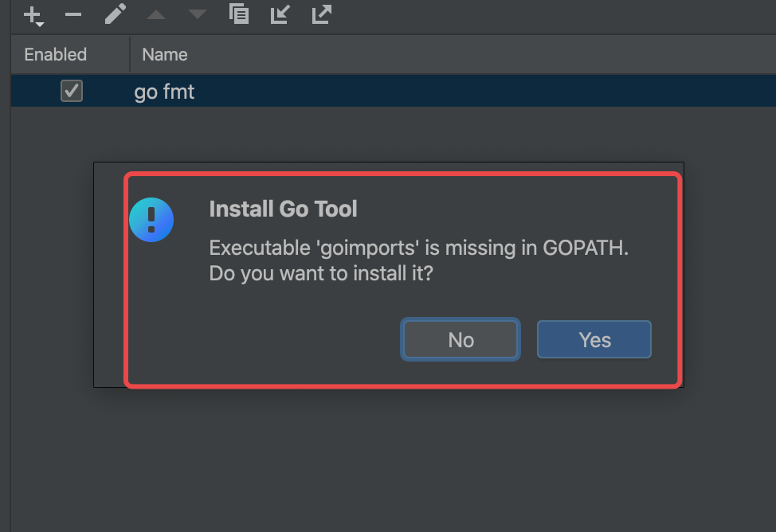Click the Copy watcher icon
This screenshot has height=532, width=776.
coord(238,14)
